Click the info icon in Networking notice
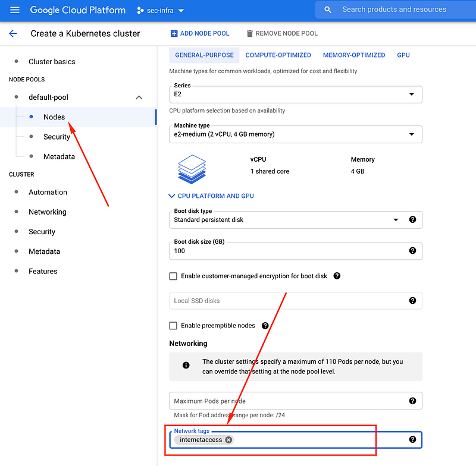Screen dimensions: 476x466 click(x=186, y=365)
